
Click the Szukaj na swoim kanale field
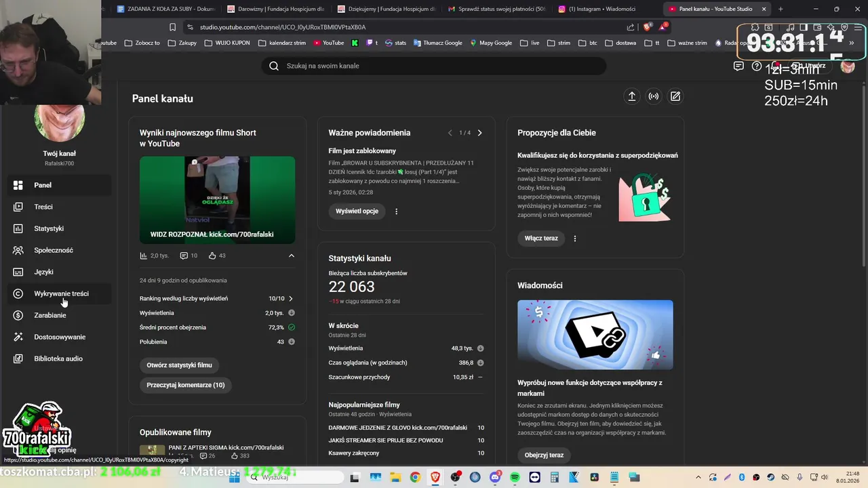pyautogui.click(x=434, y=66)
